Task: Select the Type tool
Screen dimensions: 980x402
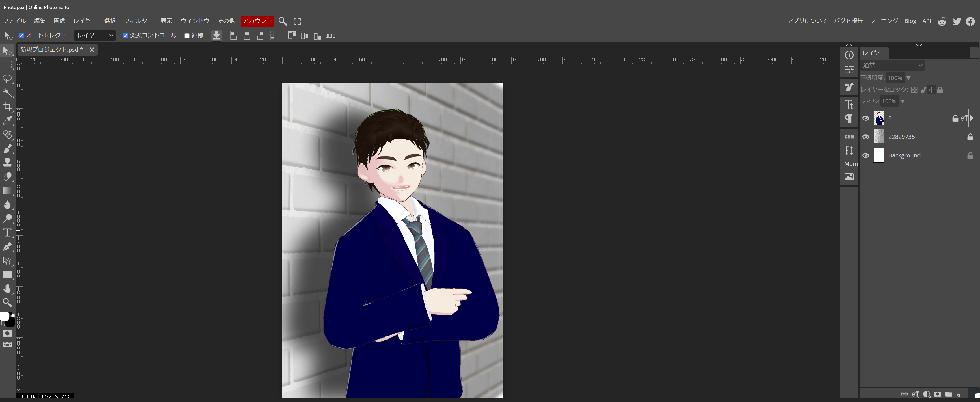Action: tap(7, 233)
